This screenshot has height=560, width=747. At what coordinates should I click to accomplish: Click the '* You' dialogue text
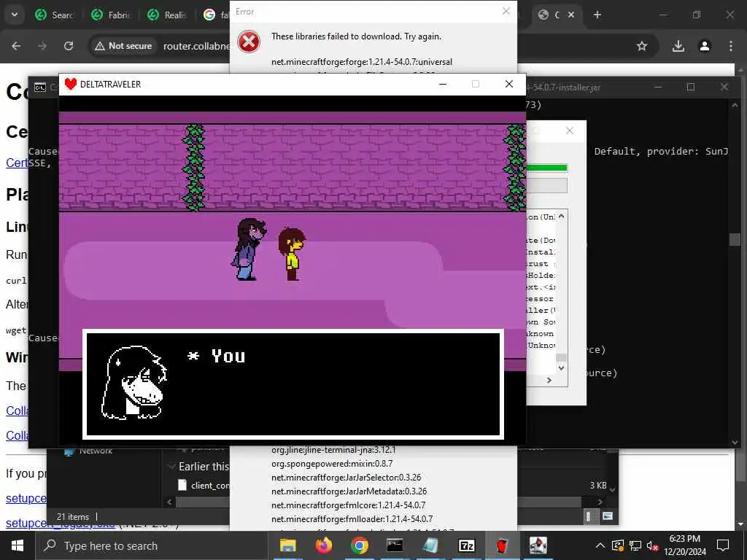(x=217, y=356)
